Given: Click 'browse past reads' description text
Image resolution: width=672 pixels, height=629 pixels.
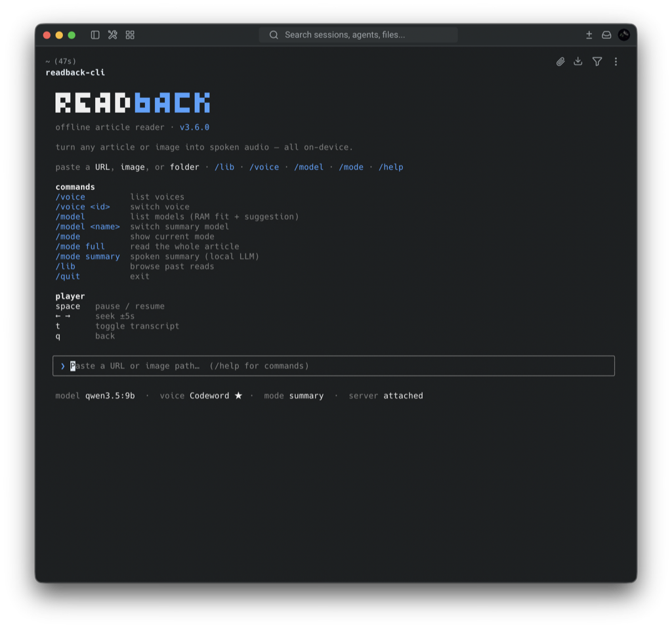Looking at the screenshot, I should 172,267.
